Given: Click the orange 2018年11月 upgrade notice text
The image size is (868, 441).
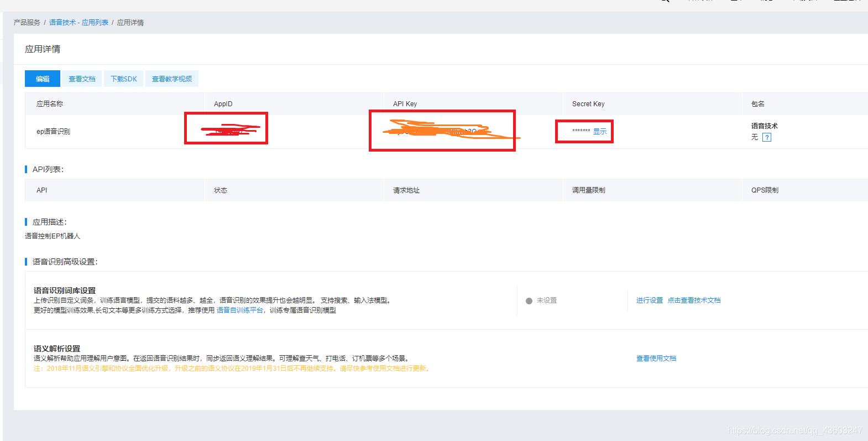Looking at the screenshot, I should point(232,369).
